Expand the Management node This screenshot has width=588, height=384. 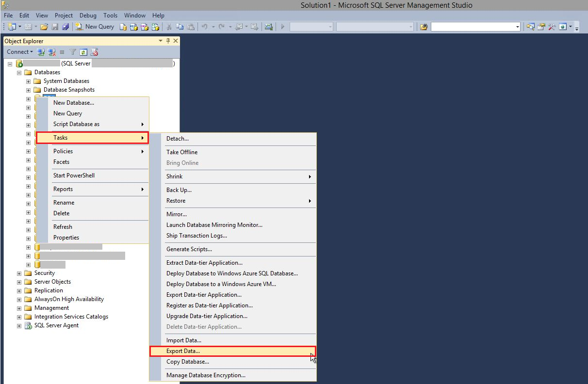pos(19,308)
